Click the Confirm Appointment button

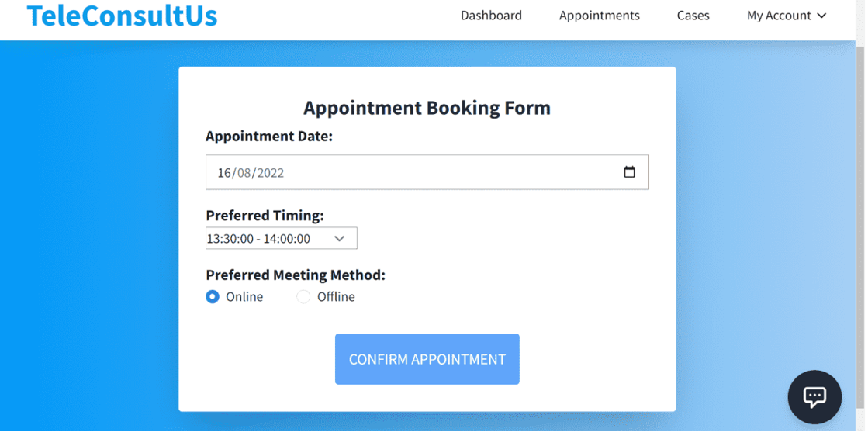coord(427,359)
